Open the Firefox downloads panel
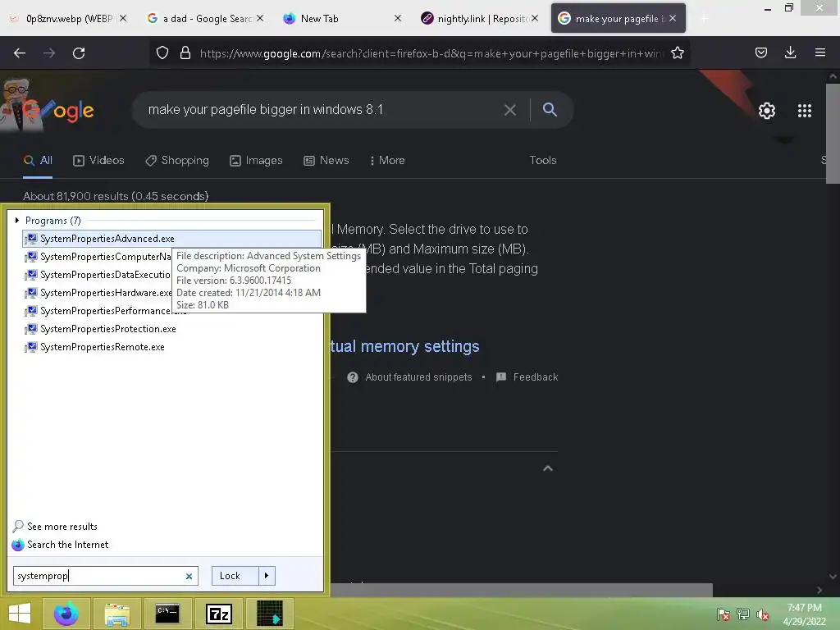This screenshot has height=630, width=840. point(790,52)
